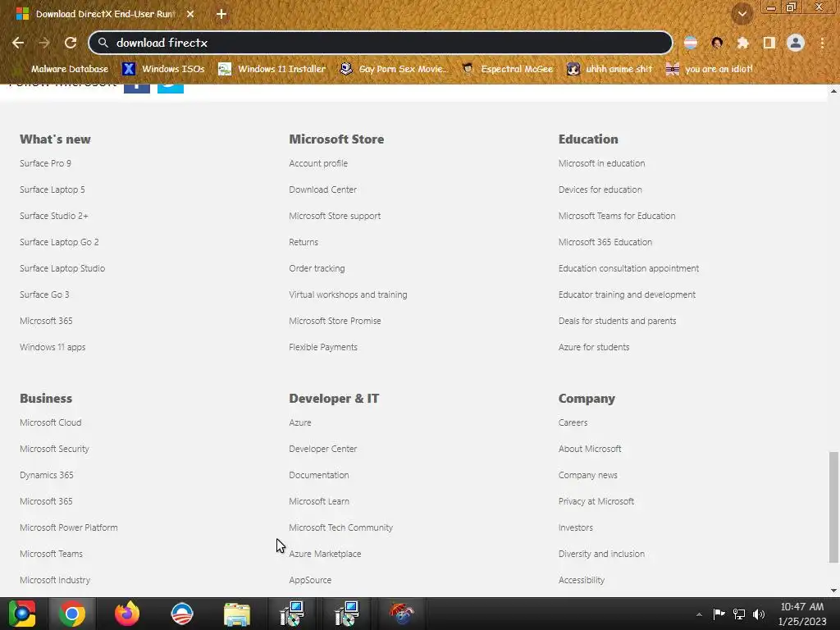Viewport: 840px width, 630px height.
Task: Open Education consultation appointment link
Action: click(629, 268)
